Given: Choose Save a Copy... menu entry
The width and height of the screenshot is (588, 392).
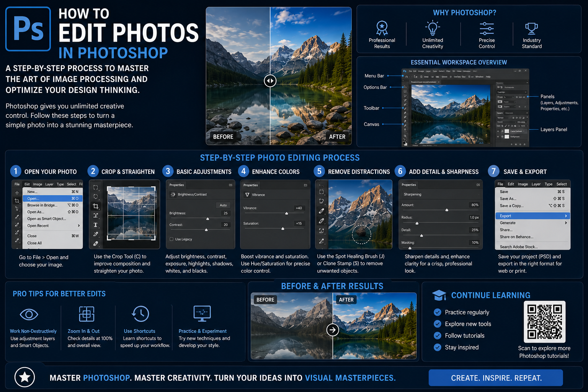Looking at the screenshot, I should coord(532,206).
